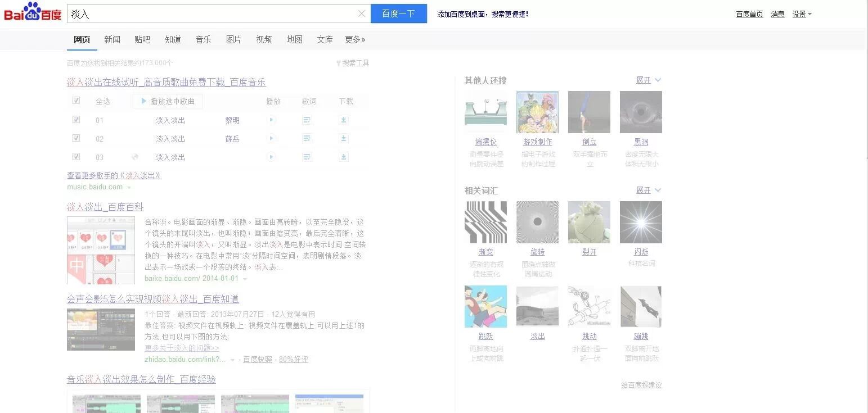Open the 跳动 thumbnail image
This screenshot has width=868, height=413.
589,306
